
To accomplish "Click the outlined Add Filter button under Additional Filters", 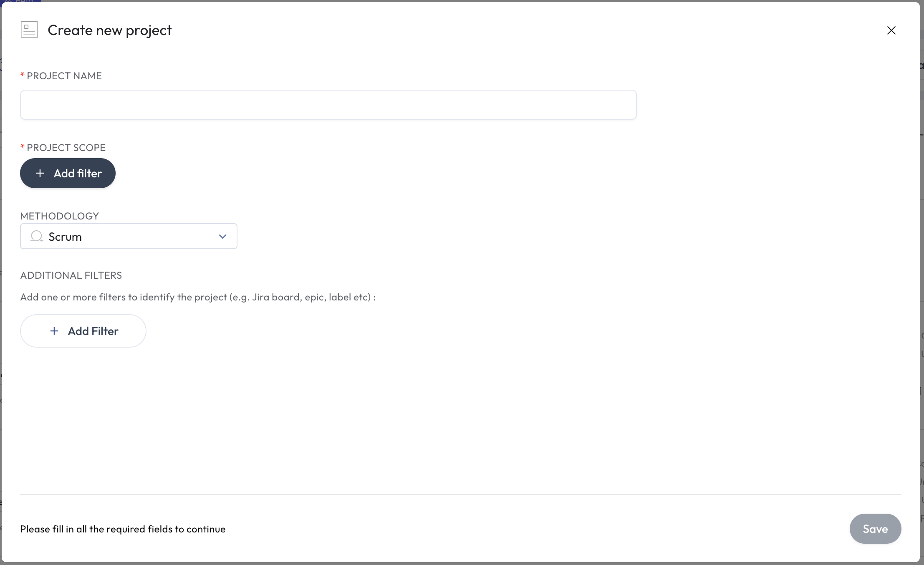I will (83, 331).
